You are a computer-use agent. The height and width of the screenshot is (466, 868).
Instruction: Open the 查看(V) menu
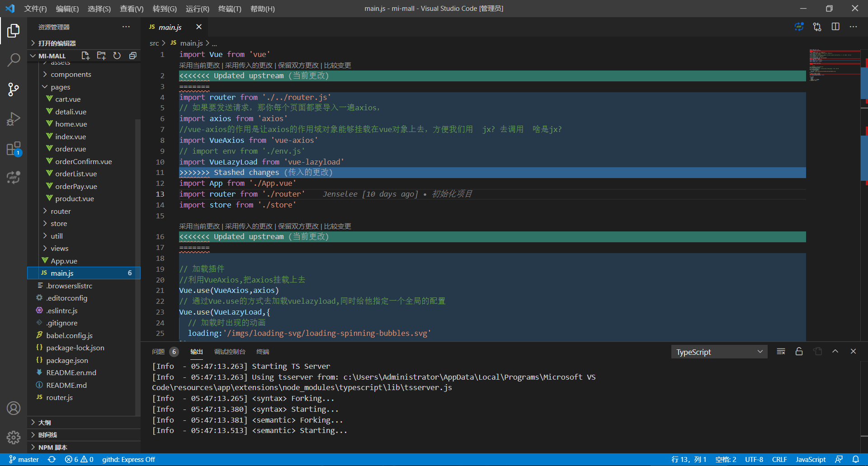coord(132,9)
